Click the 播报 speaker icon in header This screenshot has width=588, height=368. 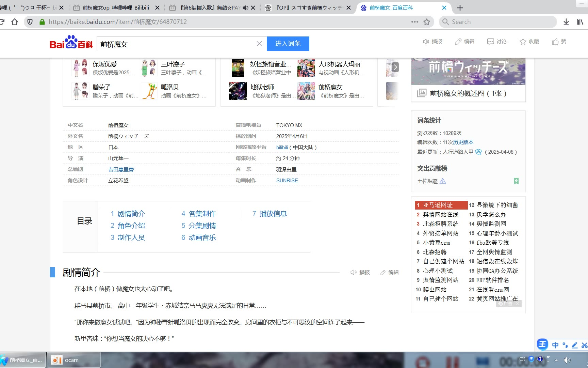click(x=426, y=42)
